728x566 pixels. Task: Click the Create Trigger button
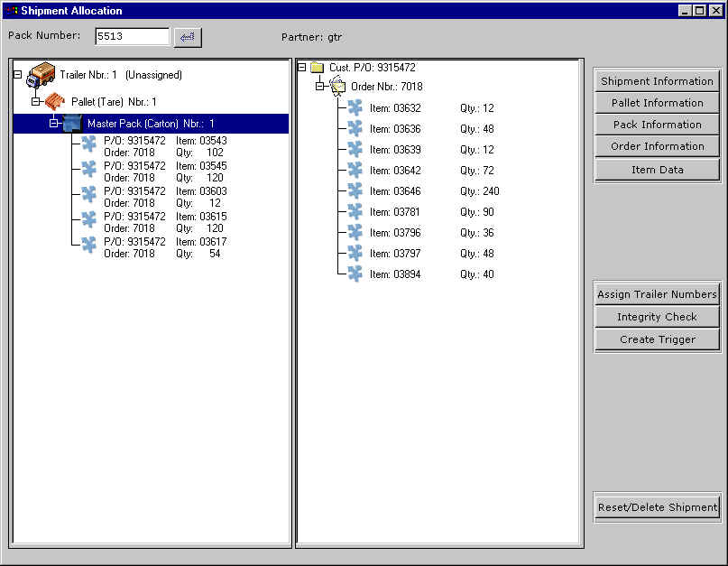[x=656, y=340]
